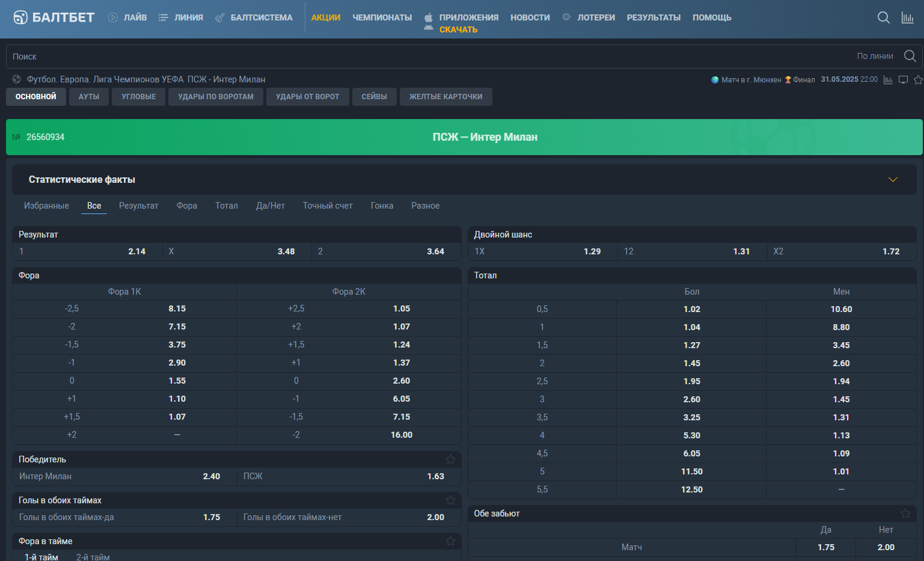Viewport: 924px width, 561px height.
Task: Switch to Угловые markets
Action: pyautogui.click(x=139, y=97)
